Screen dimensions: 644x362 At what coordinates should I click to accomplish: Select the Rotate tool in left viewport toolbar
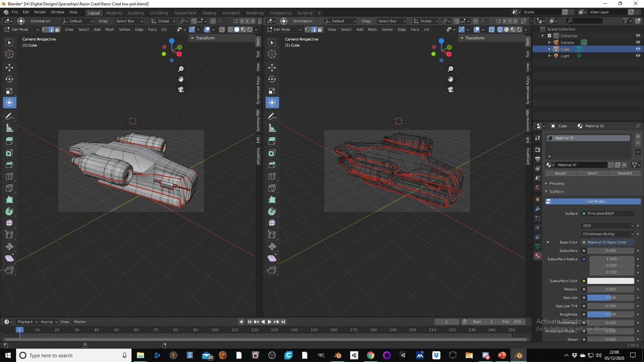pyautogui.click(x=9, y=79)
